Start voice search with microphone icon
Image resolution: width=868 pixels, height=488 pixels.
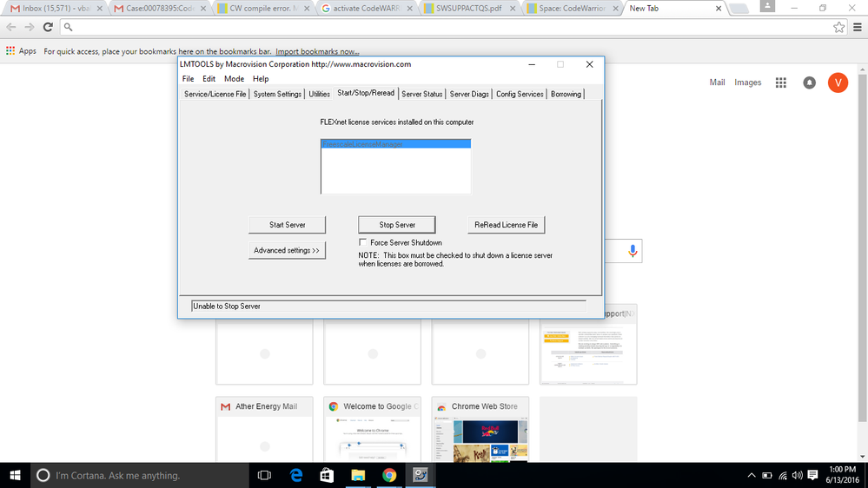(x=633, y=251)
